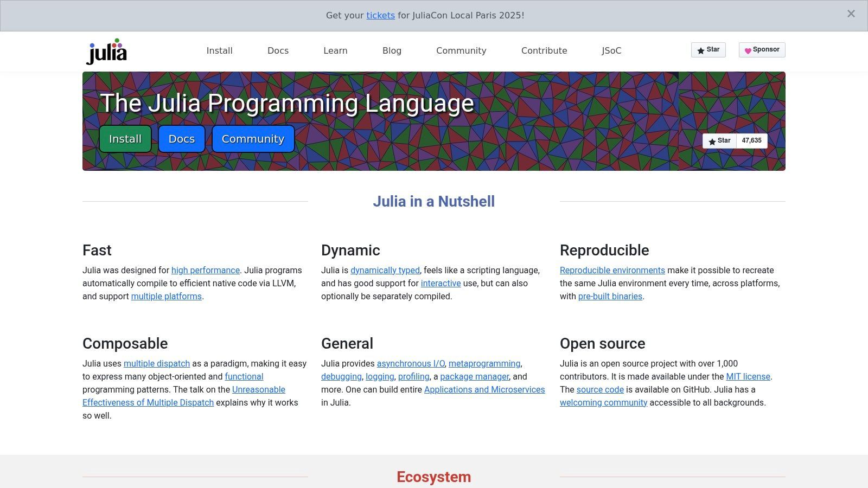Image resolution: width=868 pixels, height=488 pixels.
Task: Click the Star button on the hero banner
Action: [x=719, y=141]
